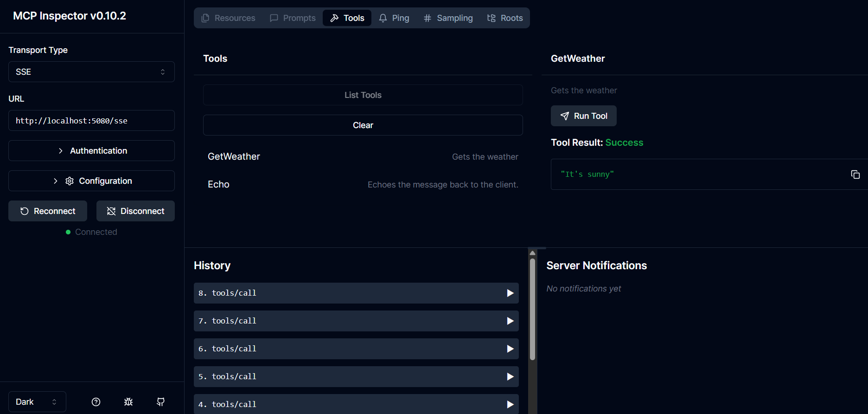Expand history entry 5 tools/call
The image size is (868, 414).
coord(356,377)
